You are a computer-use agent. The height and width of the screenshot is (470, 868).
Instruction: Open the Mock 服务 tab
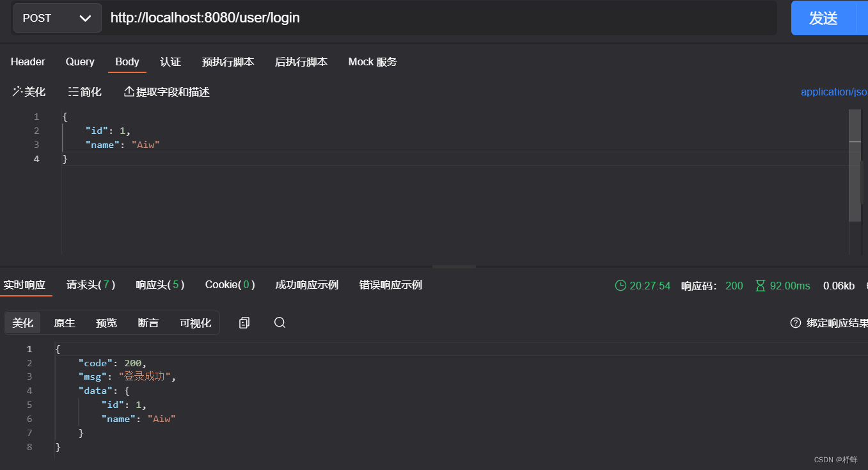[373, 61]
